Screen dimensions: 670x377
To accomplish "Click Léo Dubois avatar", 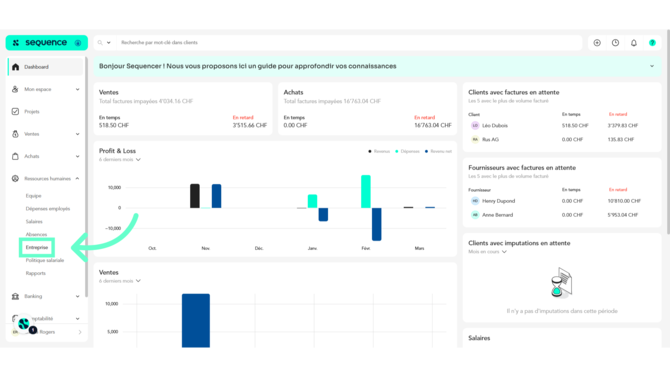I will [475, 125].
